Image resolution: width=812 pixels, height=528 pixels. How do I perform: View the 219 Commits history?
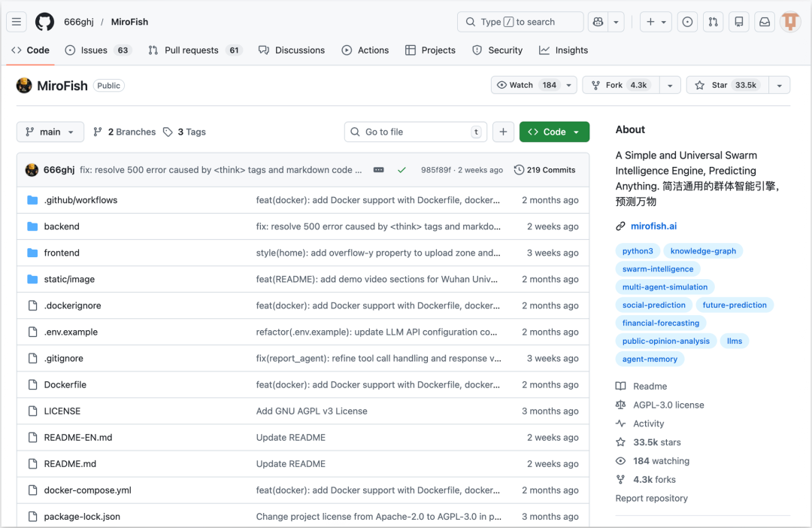544,170
